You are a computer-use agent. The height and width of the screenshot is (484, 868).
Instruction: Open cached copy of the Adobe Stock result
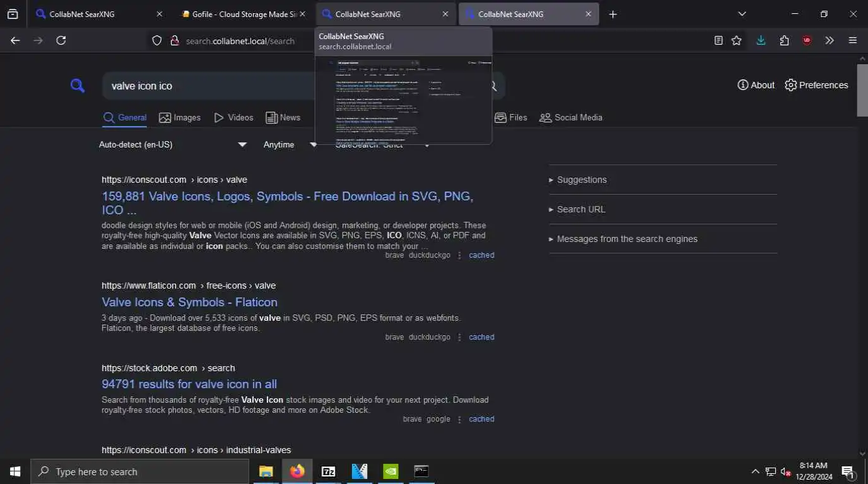point(481,419)
